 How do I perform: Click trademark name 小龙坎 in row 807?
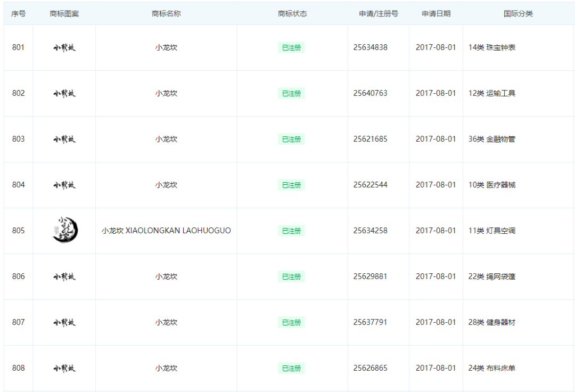(x=166, y=323)
